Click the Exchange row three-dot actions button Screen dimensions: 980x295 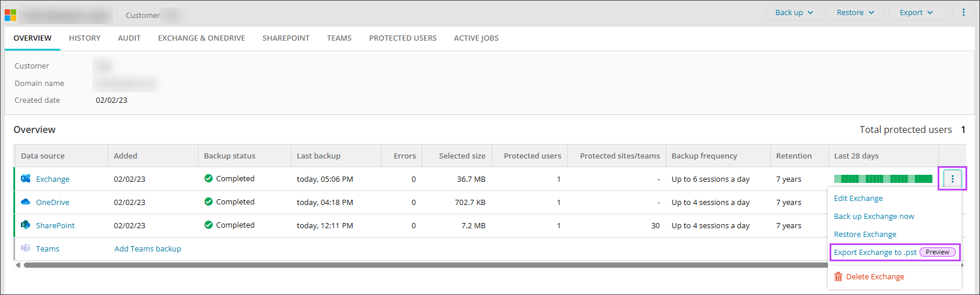click(x=952, y=179)
